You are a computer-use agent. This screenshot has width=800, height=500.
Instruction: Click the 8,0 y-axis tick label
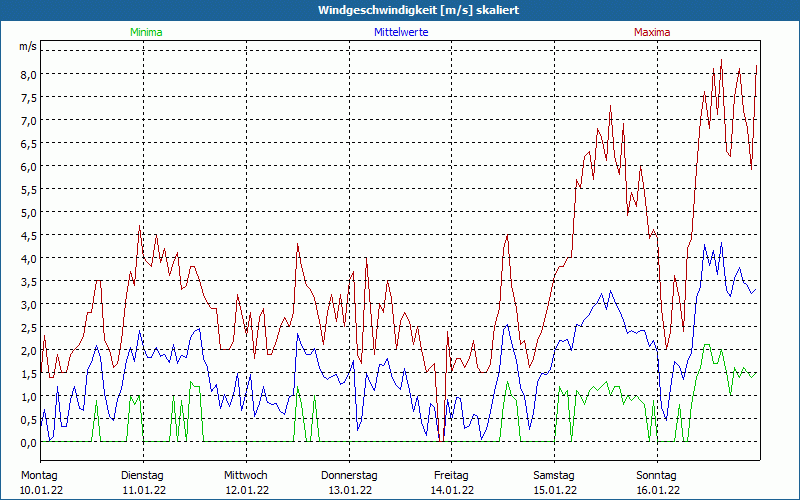[27, 74]
